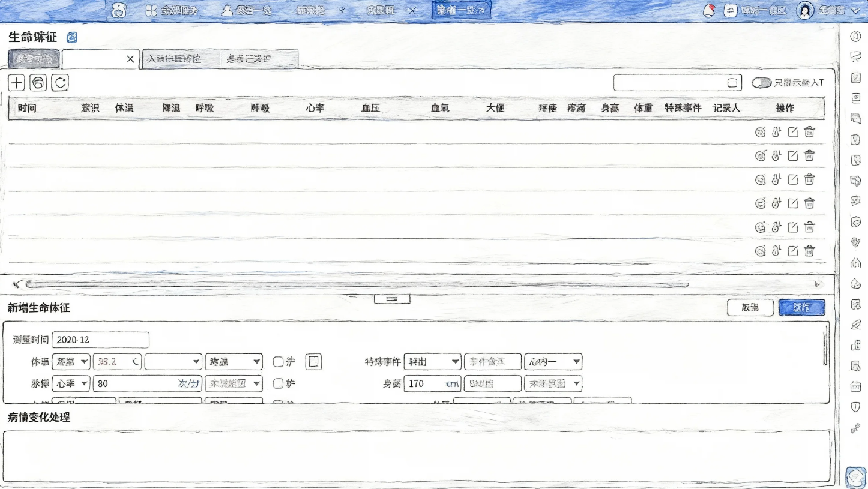
Task: Select the copy icon next to the add button
Action: click(x=37, y=82)
